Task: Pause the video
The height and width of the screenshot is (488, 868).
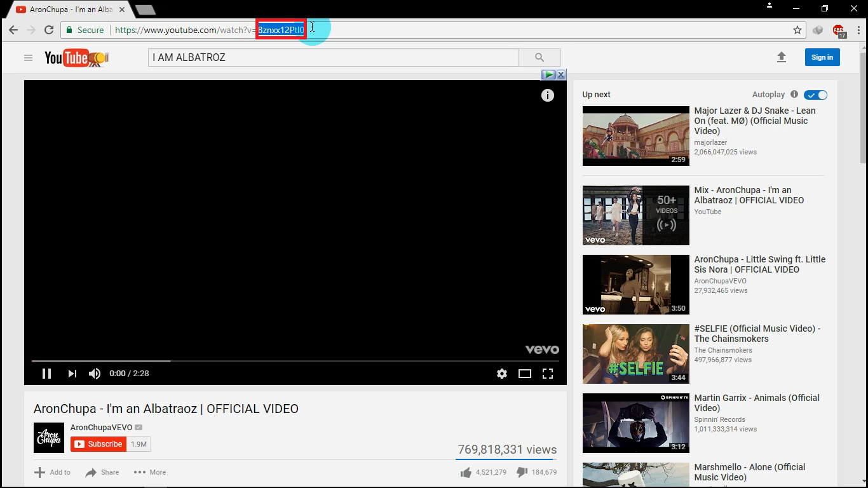Action: 46,374
